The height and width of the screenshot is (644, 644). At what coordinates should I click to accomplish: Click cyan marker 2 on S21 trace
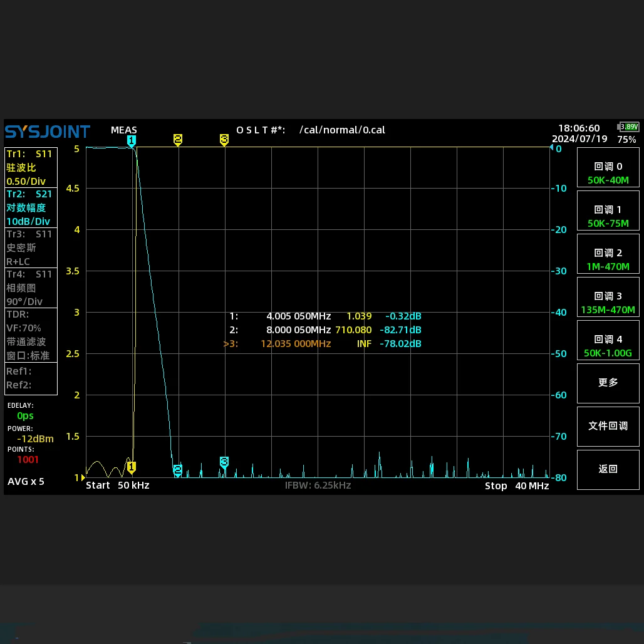[x=178, y=470]
